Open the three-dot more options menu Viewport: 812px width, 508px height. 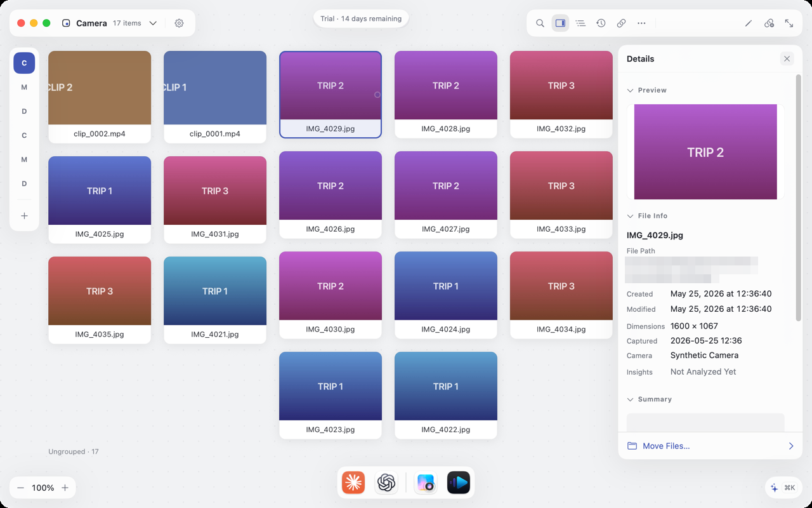(x=641, y=23)
